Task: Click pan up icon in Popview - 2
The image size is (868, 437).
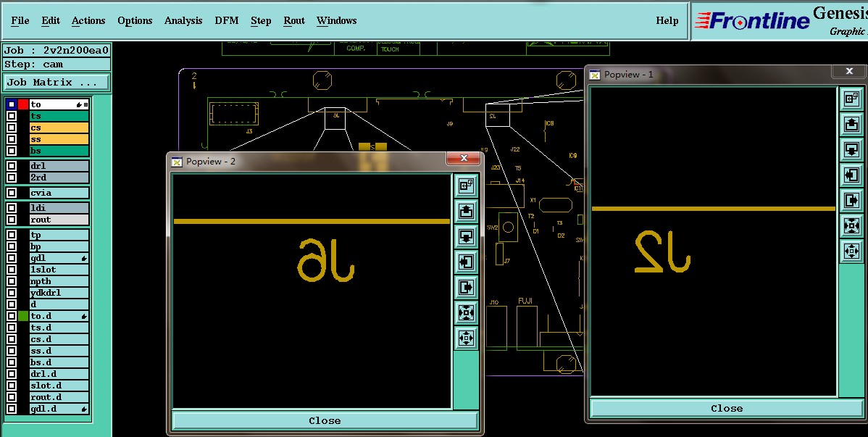Action: click(x=466, y=212)
